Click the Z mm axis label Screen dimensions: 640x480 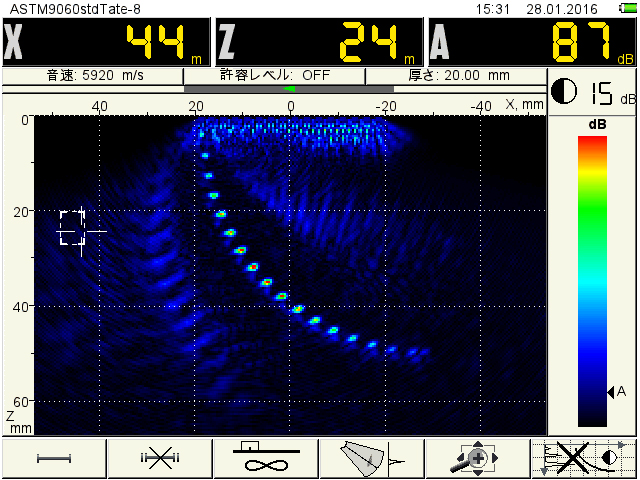point(18,422)
